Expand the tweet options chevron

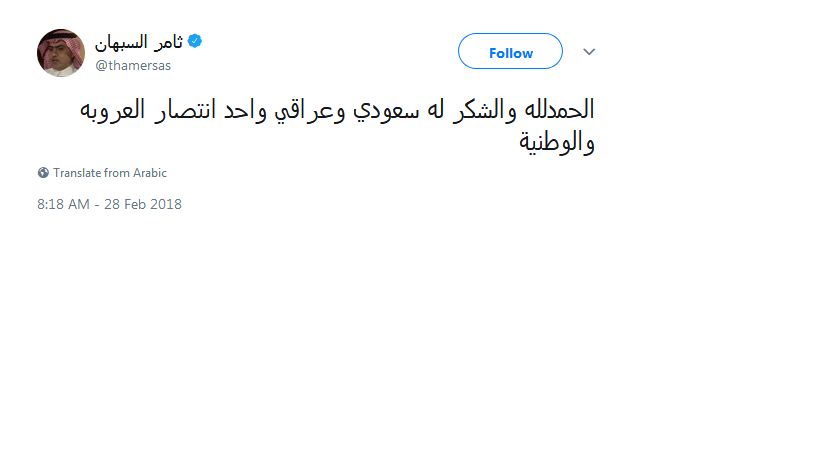click(589, 52)
